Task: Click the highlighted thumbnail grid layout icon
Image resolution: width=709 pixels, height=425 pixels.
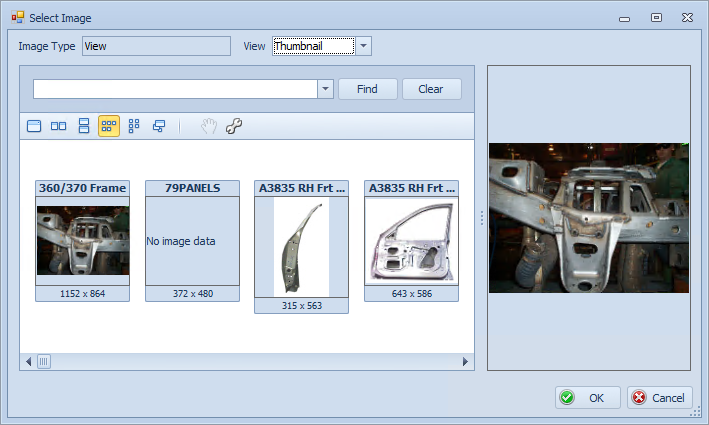Action: point(109,126)
